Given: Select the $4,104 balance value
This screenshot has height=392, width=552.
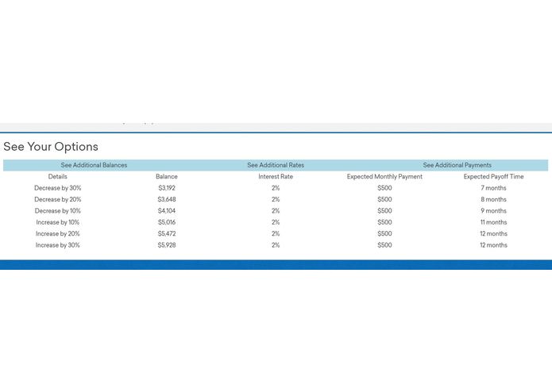Looking at the screenshot, I should [167, 211].
